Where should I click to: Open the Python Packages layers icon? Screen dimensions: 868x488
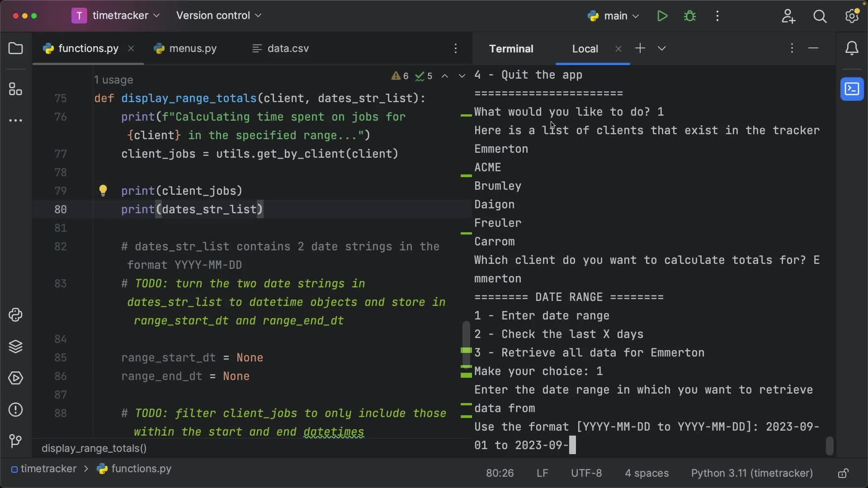click(16, 347)
